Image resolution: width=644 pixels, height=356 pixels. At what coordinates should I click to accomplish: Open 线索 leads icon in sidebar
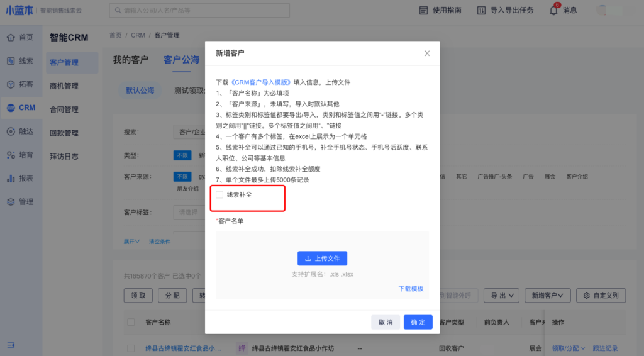[x=11, y=61]
